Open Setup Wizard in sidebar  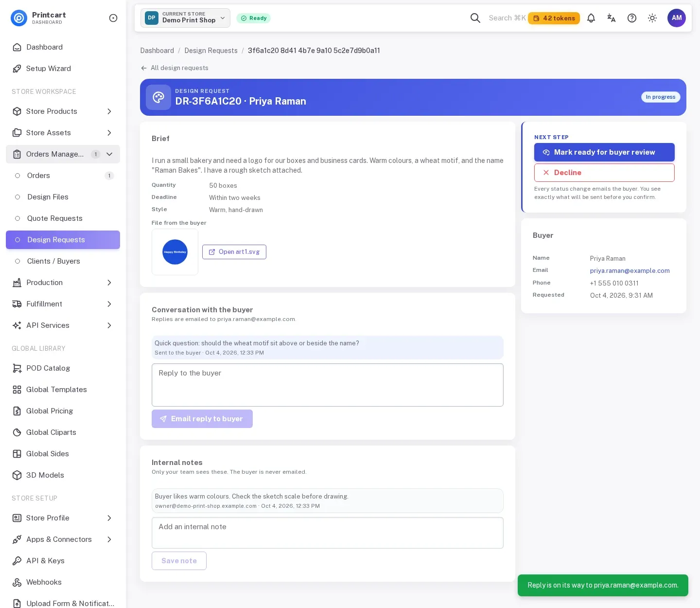coord(63,69)
